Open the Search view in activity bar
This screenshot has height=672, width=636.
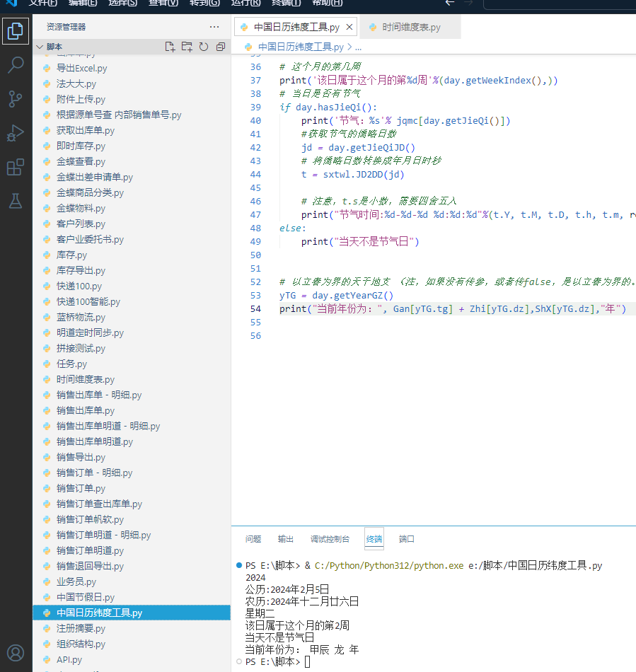point(16,65)
